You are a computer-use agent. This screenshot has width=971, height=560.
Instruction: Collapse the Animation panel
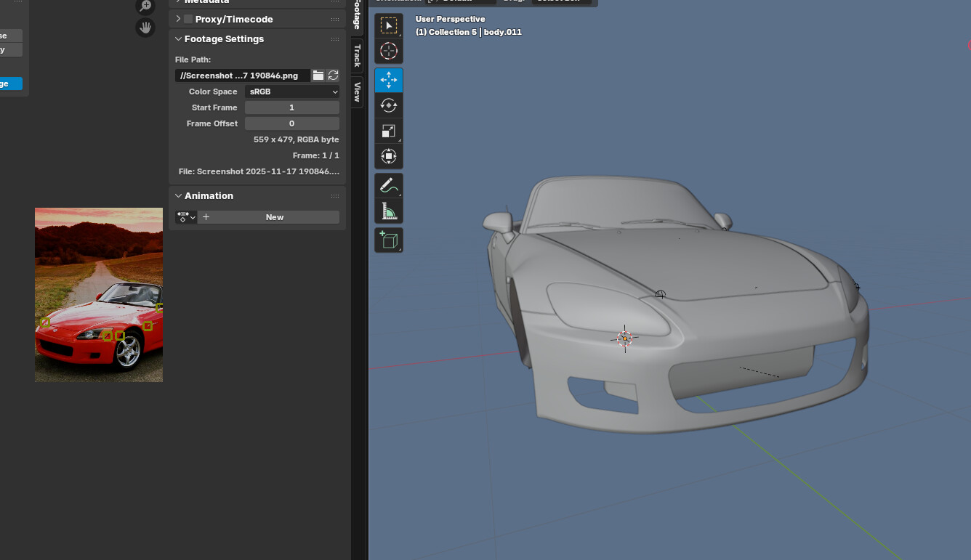179,196
